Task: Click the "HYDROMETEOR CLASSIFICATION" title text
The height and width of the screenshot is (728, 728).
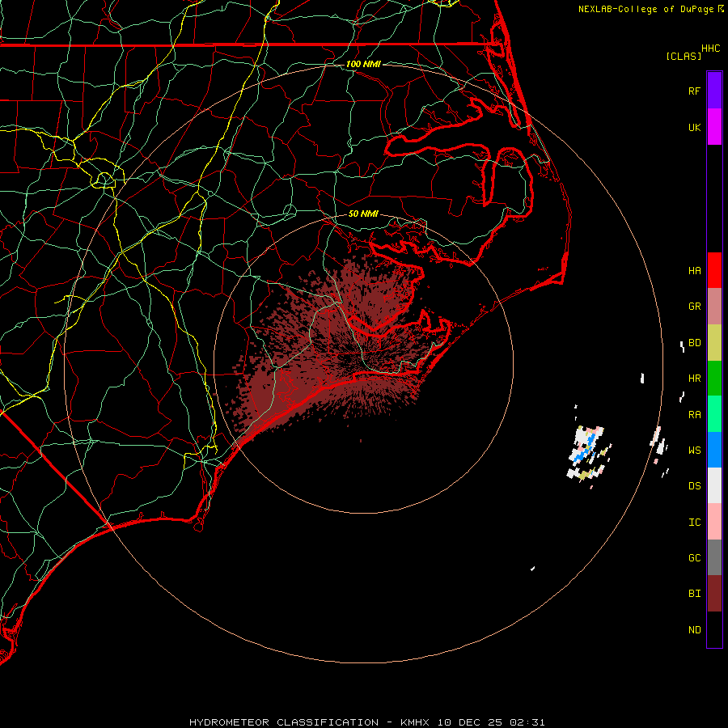Action: coord(284,722)
